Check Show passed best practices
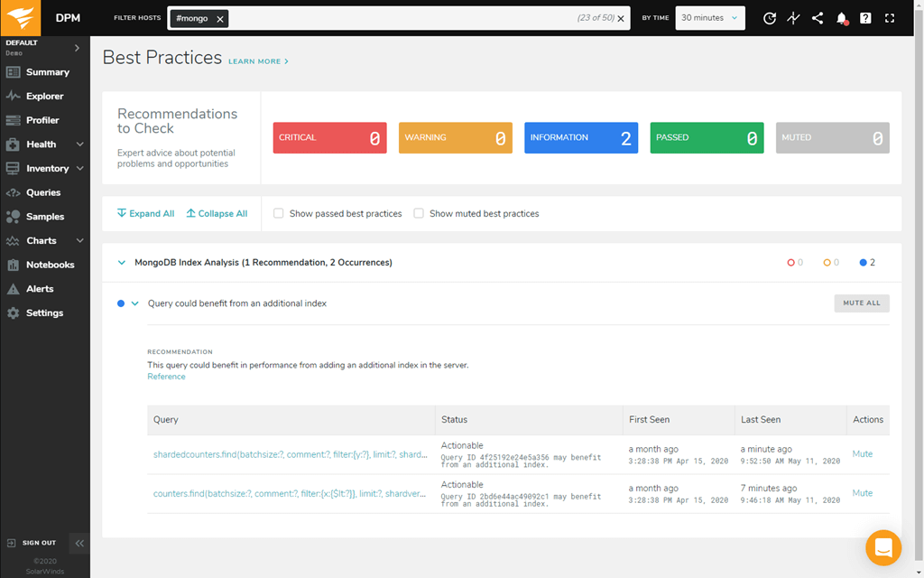Image resolution: width=924 pixels, height=578 pixels. (x=278, y=213)
